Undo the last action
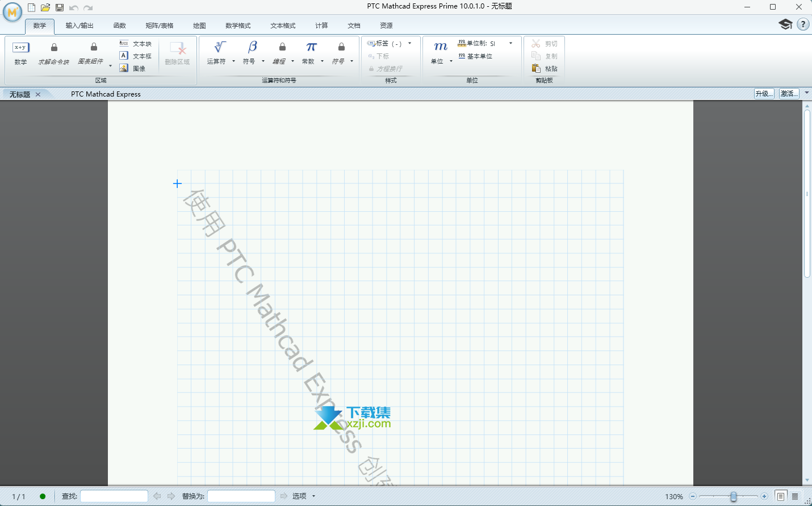 point(74,8)
